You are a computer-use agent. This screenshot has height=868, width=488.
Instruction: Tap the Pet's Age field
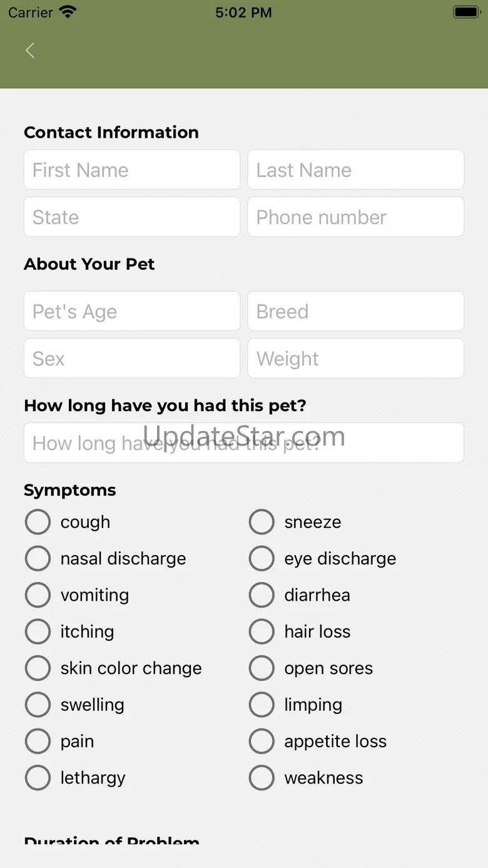(x=132, y=311)
